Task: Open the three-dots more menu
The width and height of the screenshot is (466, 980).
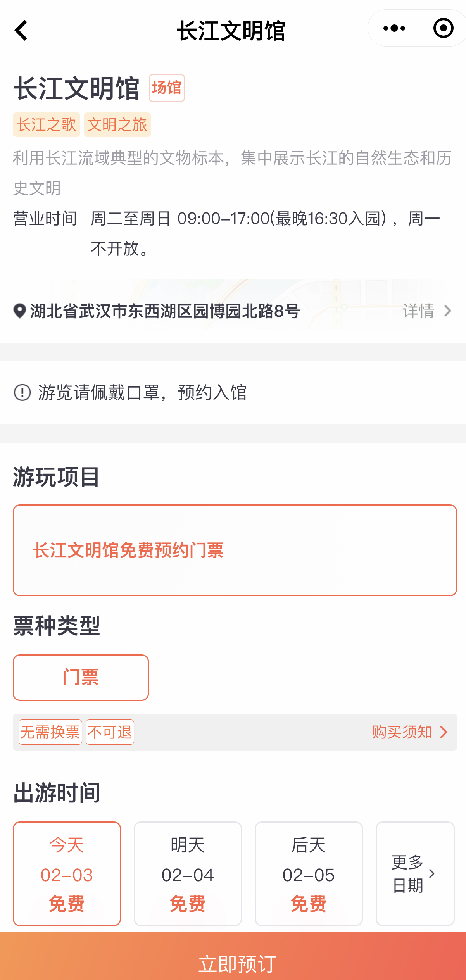Action: (394, 28)
